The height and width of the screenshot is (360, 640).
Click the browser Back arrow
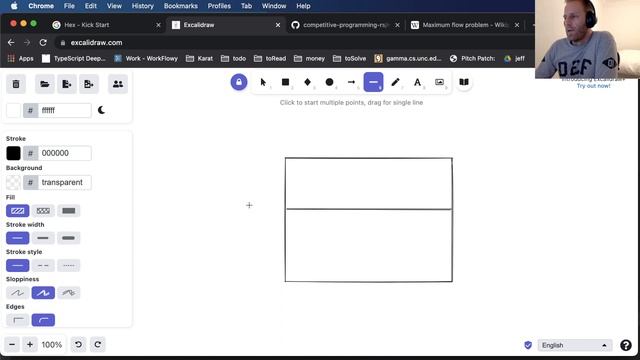pyautogui.click(x=11, y=42)
